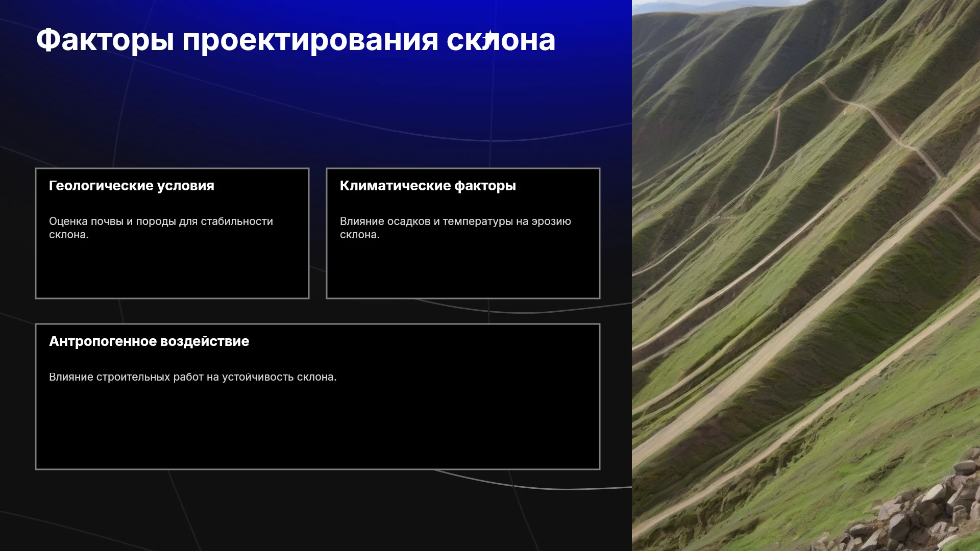Select the text 'Влияние строительных работ на устойчивость склона.'
Screen dimensions: 980x551
tap(193, 377)
